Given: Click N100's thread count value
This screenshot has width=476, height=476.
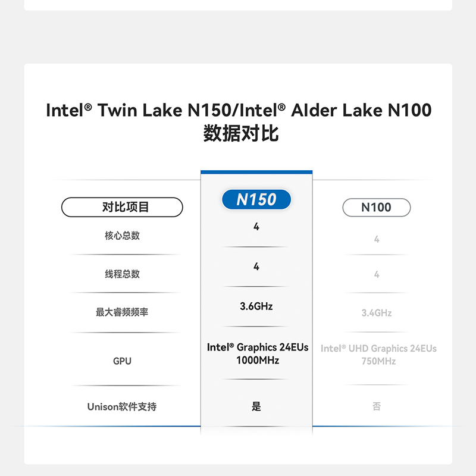Looking at the screenshot, I should [377, 275].
